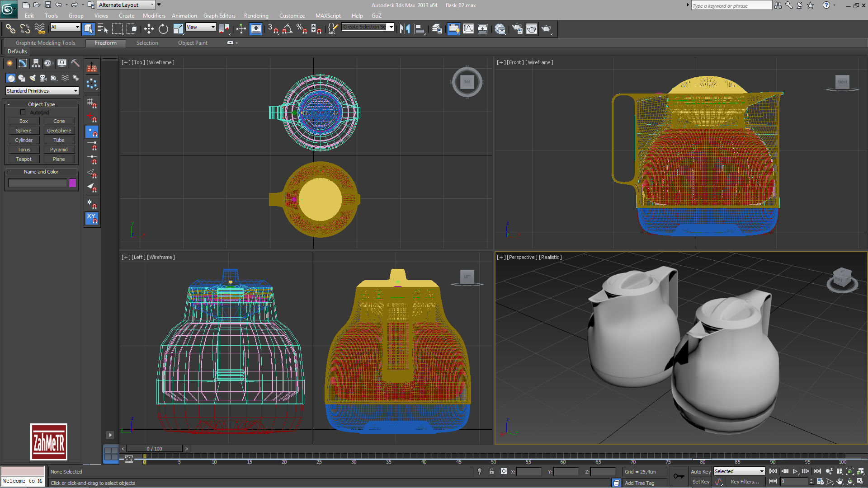
Task: Toggle the selection lock padlock
Action: (491, 471)
